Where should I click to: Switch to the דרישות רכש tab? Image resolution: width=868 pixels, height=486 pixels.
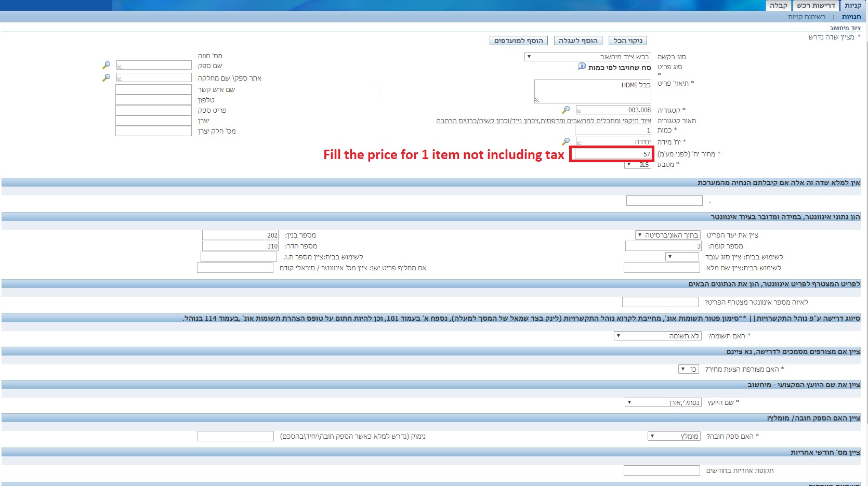coord(816,6)
